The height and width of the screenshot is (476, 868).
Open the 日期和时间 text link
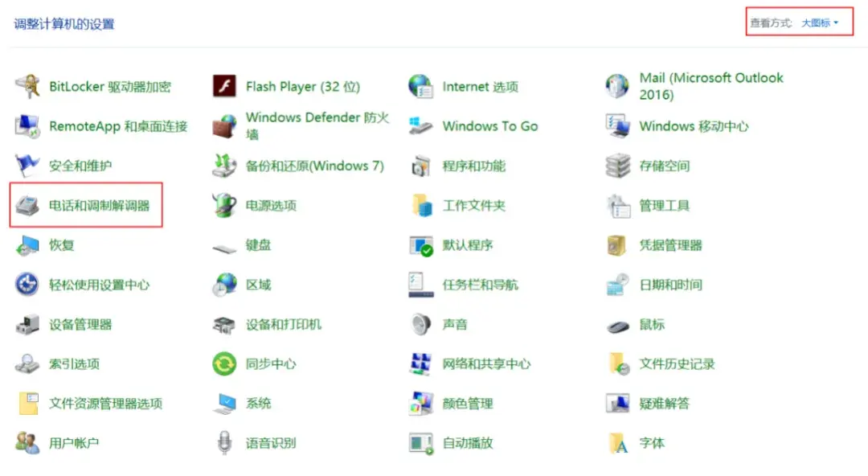671,285
